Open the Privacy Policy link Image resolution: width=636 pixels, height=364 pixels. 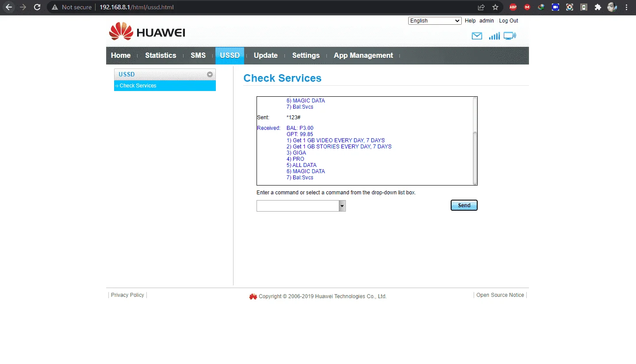[127, 295]
